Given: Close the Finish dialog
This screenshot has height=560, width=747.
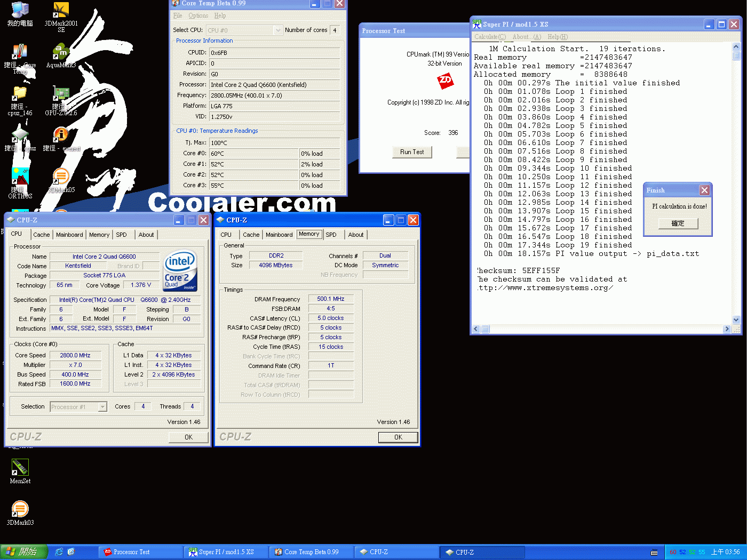Looking at the screenshot, I should click(704, 190).
